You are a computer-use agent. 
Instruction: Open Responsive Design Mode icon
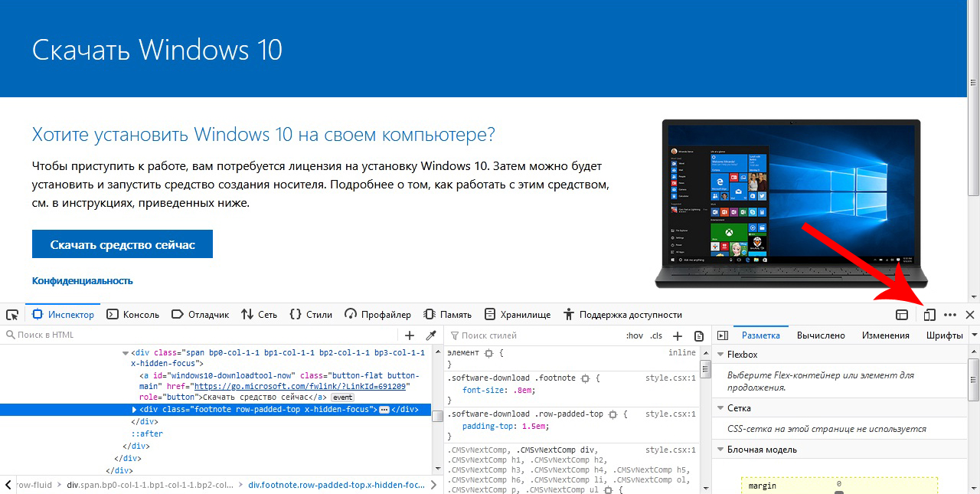click(929, 315)
